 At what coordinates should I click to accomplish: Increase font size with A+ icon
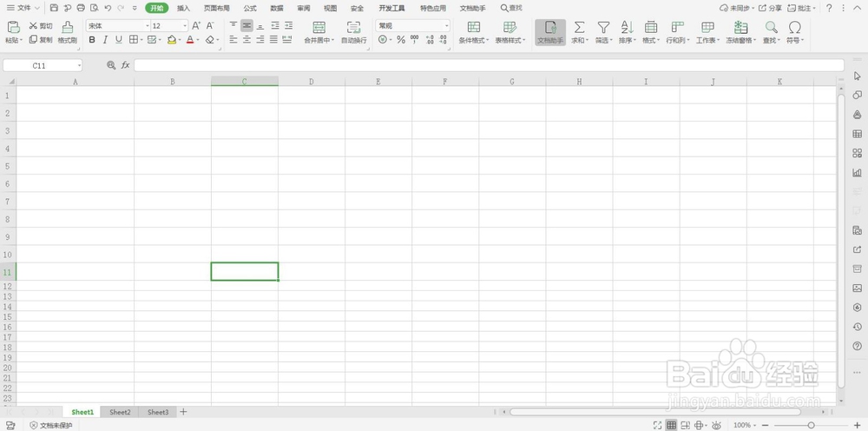point(196,25)
